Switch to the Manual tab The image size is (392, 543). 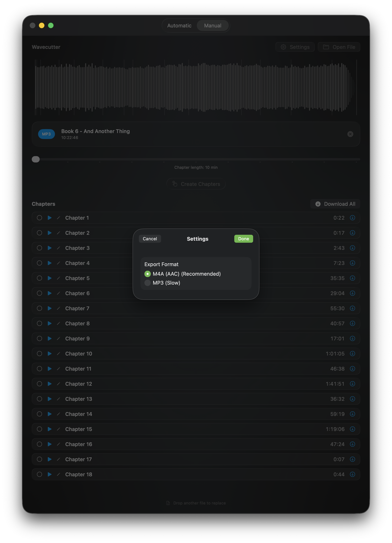[x=213, y=25]
